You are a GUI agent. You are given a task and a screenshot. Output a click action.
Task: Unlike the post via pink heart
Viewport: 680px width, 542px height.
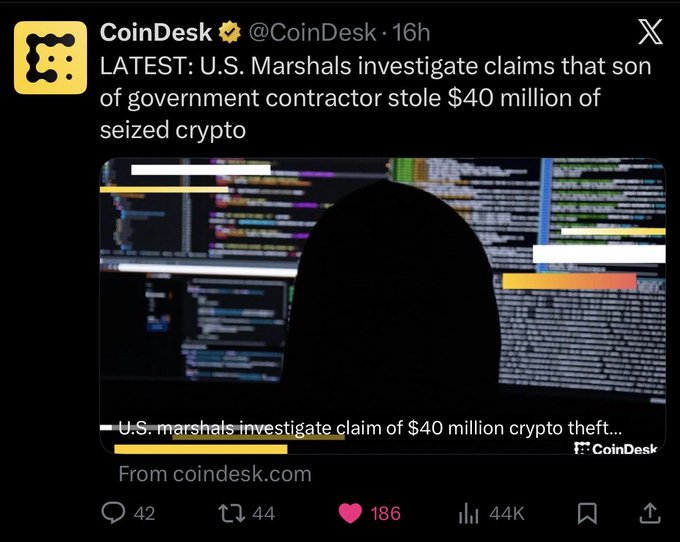(x=350, y=513)
